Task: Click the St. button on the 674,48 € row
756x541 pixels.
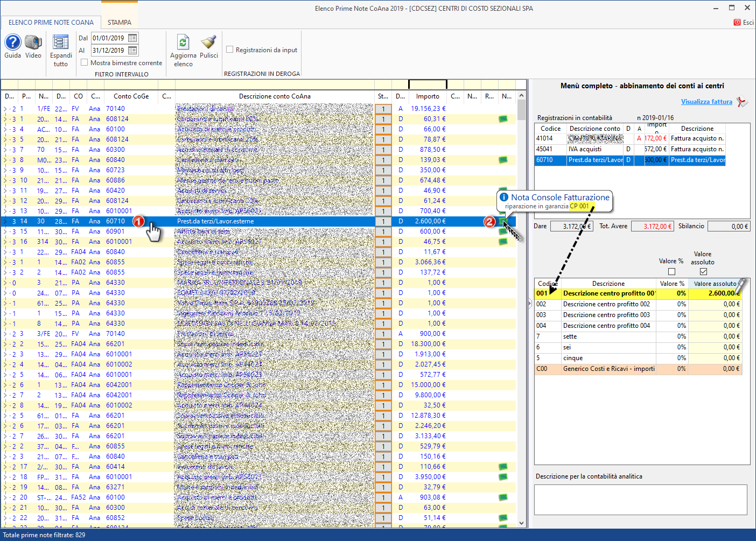Action: [x=383, y=180]
